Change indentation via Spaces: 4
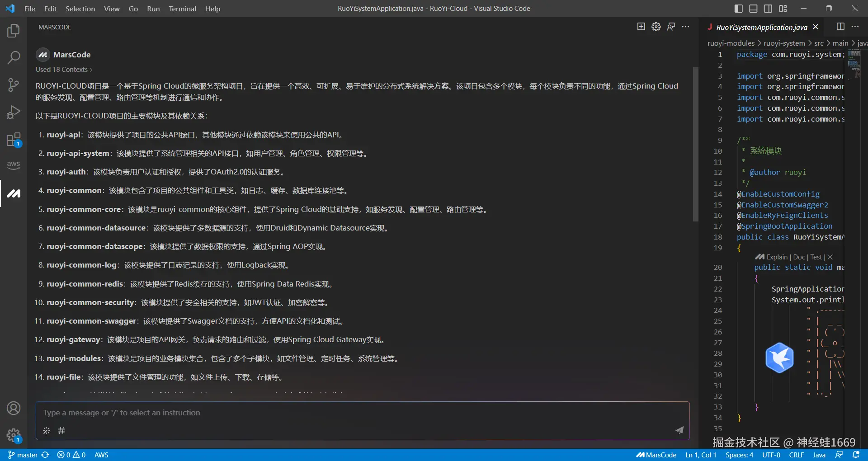This screenshot has width=868, height=461. click(739, 455)
